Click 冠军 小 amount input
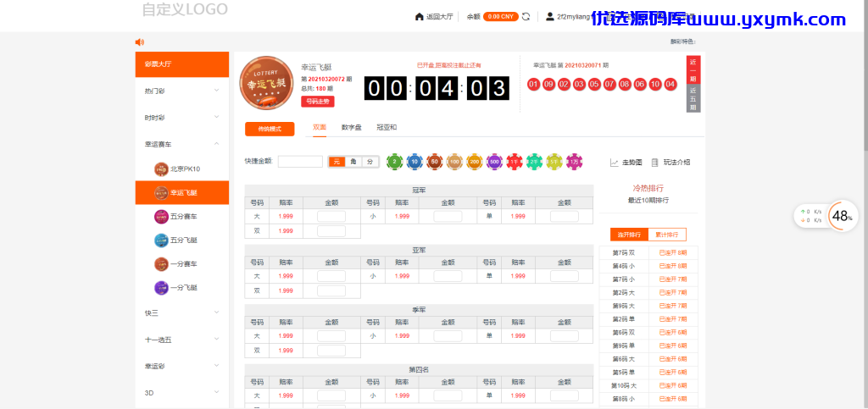Image resolution: width=868 pixels, height=409 pixels. [x=448, y=216]
